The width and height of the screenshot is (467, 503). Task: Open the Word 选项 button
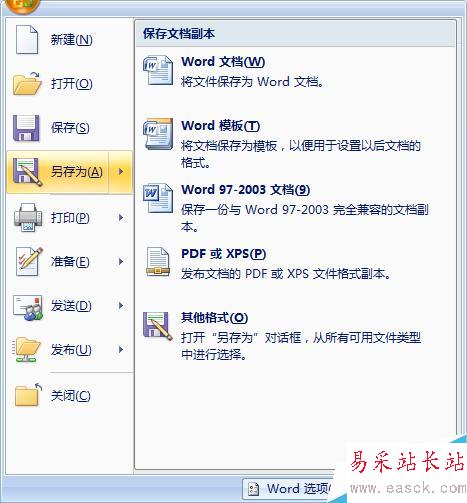click(x=289, y=489)
